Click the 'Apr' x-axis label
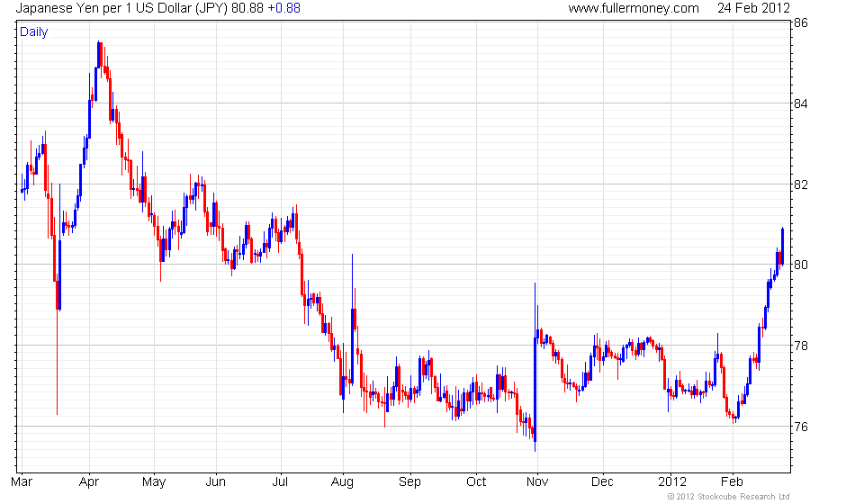The image size is (864, 504). pos(89,482)
